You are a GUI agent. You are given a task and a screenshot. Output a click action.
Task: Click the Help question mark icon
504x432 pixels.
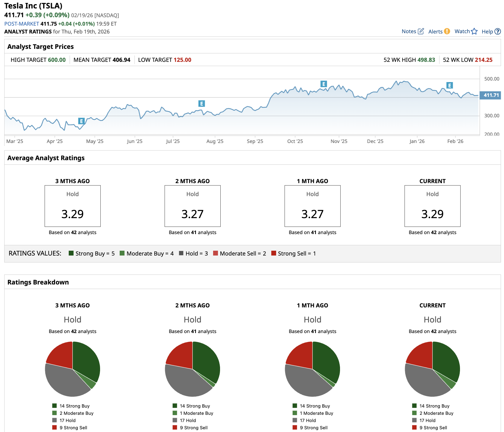click(x=498, y=31)
